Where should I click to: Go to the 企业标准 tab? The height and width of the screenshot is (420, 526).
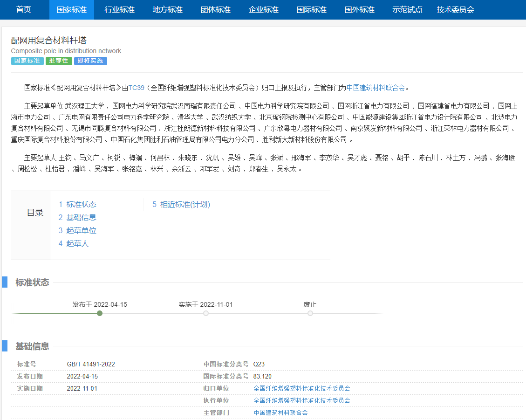click(264, 10)
